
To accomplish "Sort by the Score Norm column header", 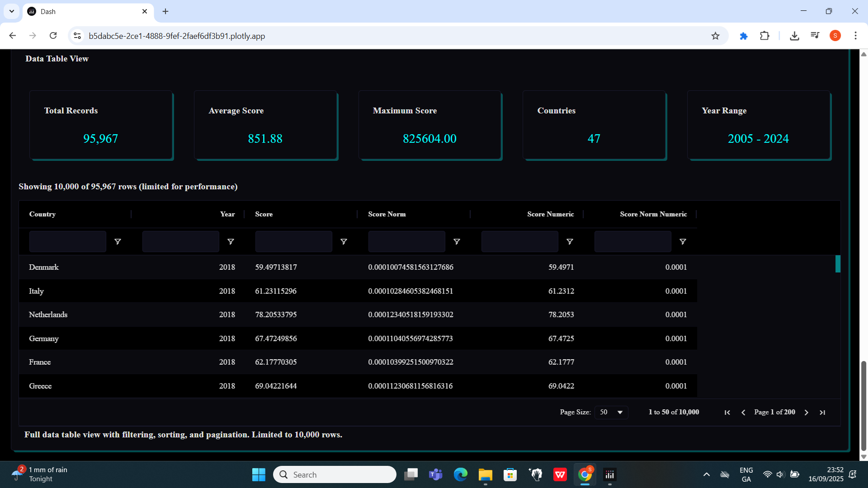I will coord(387,214).
